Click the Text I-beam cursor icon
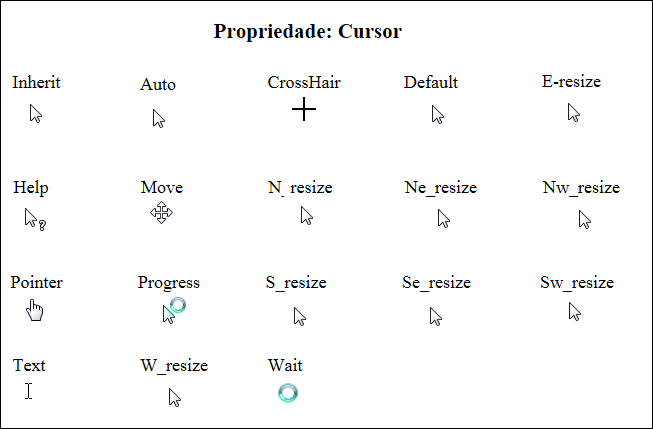 pos(28,391)
